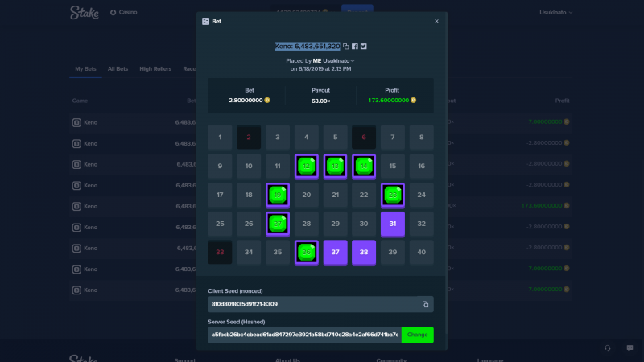This screenshot has width=644, height=362.
Task: Select Keno tile 39
Action: pos(393,252)
